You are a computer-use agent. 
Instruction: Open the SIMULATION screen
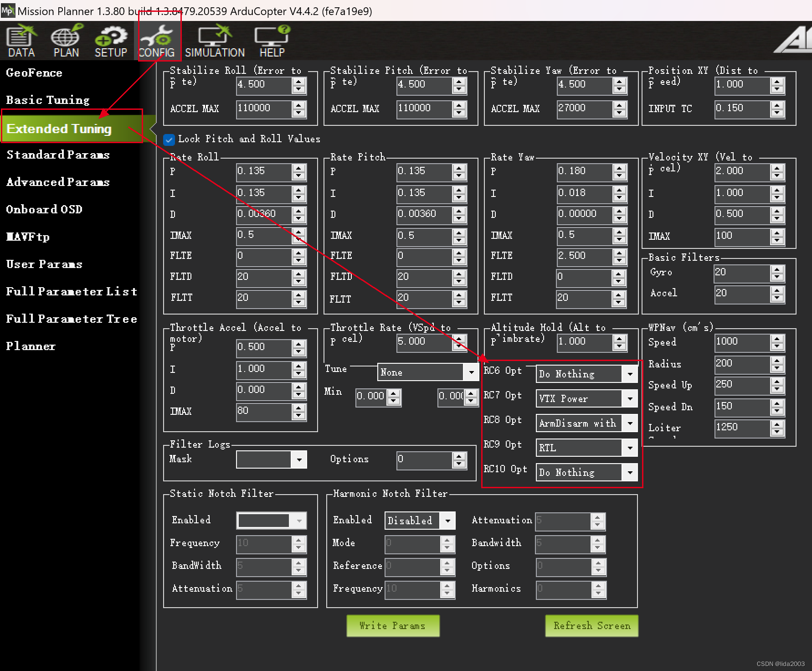click(x=215, y=41)
